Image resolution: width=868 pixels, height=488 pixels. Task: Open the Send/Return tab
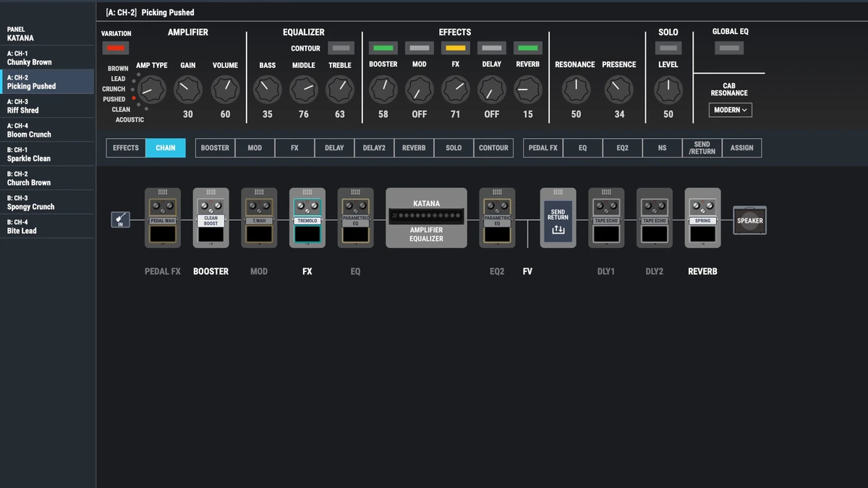point(702,147)
